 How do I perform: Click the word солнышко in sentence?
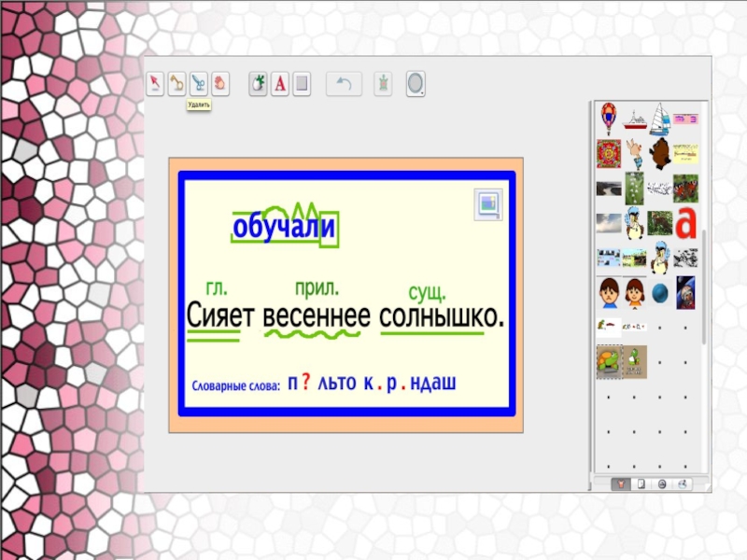click(x=438, y=316)
